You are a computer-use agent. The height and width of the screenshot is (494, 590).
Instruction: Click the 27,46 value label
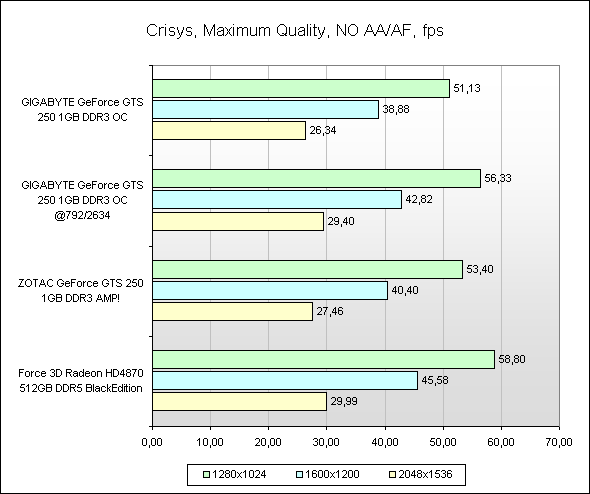point(330,312)
